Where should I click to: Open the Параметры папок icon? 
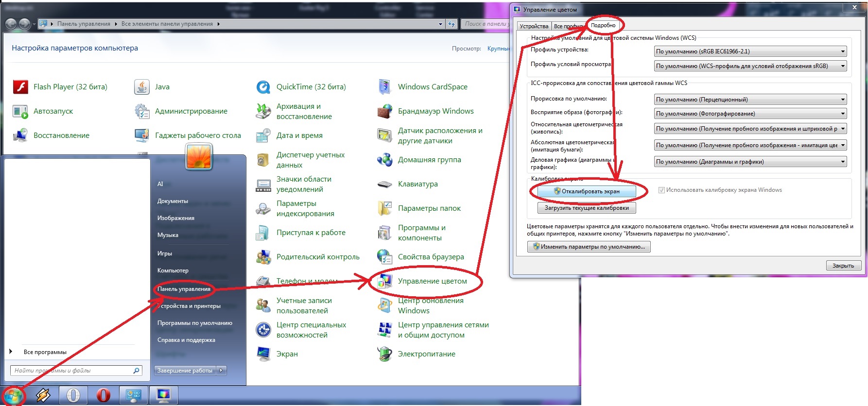pos(385,208)
